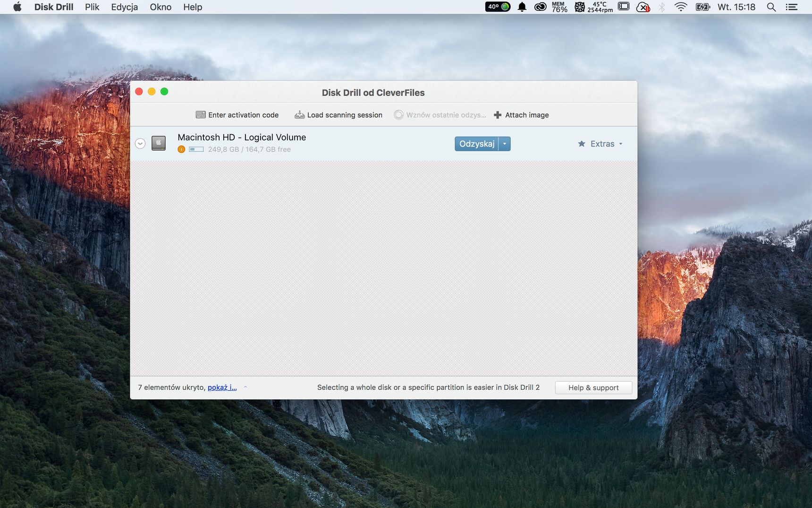812x508 pixels.
Task: Select the Macintosh HD - Logical Volume row
Action: 383,144
